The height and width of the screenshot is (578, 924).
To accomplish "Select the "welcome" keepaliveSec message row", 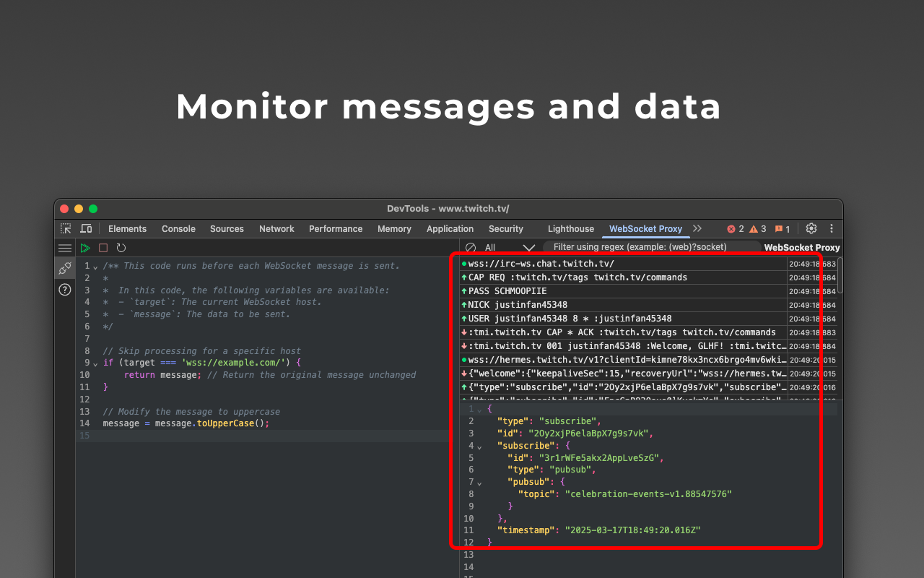I will (648, 374).
